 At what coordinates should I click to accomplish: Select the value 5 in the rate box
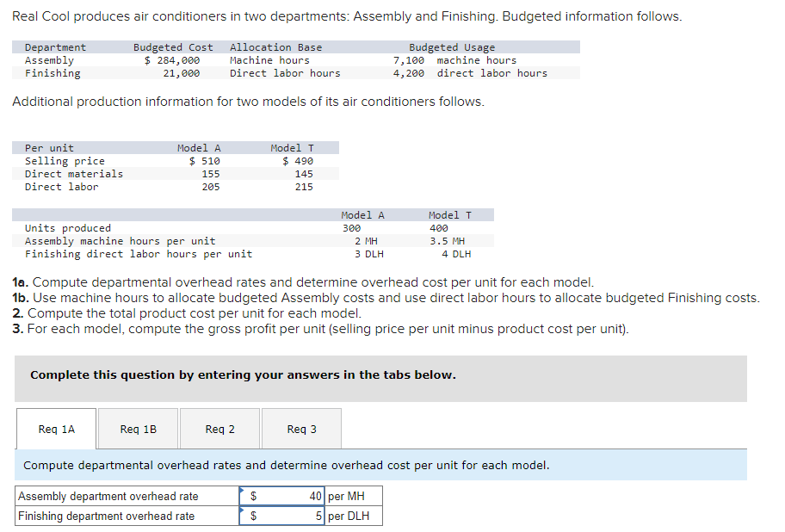(x=318, y=515)
